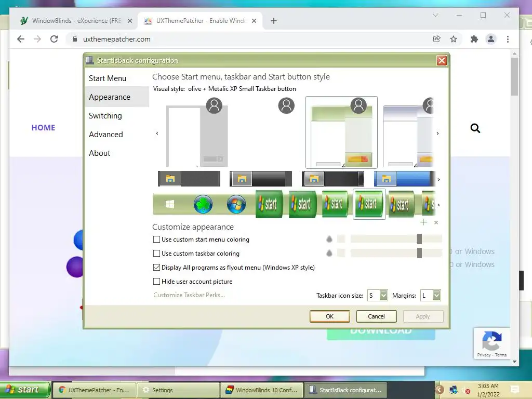Choose the green clover orb start button
The image size is (532, 399).
point(203,204)
